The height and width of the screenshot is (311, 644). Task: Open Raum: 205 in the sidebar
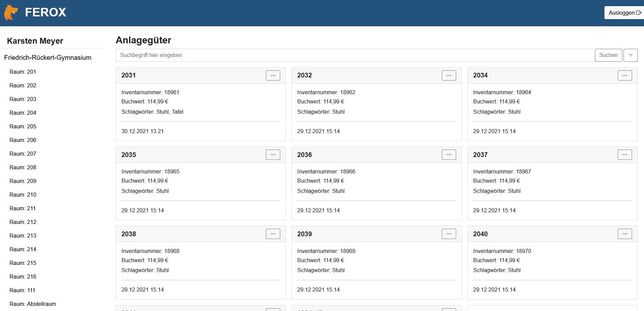click(23, 126)
